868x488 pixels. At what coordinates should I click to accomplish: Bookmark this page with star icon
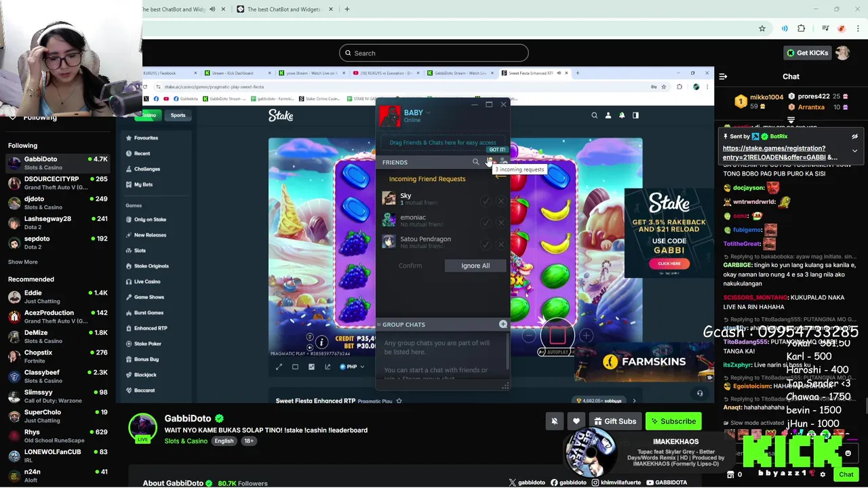pos(762,28)
